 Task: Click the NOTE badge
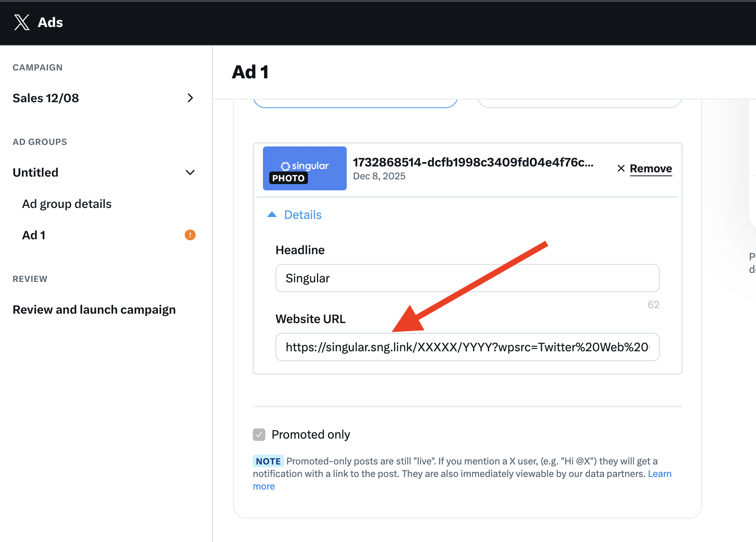click(268, 461)
